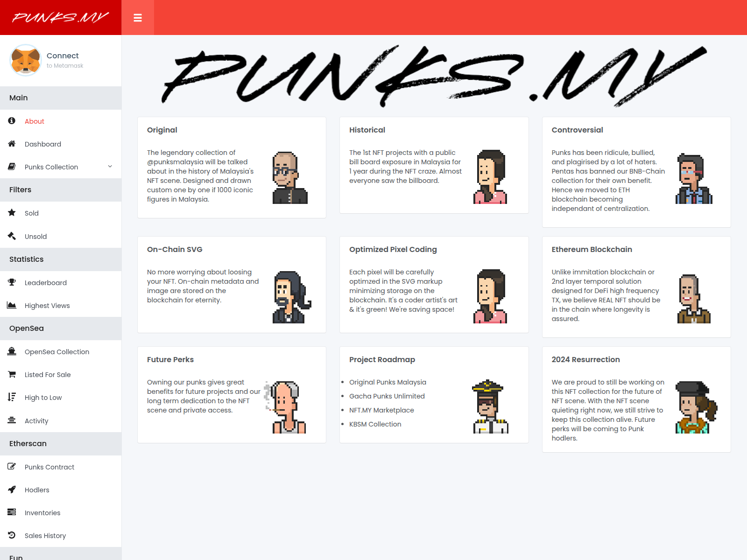Click the punk avatar in On-Chain SVG card
The height and width of the screenshot is (560, 747).
coord(292,297)
